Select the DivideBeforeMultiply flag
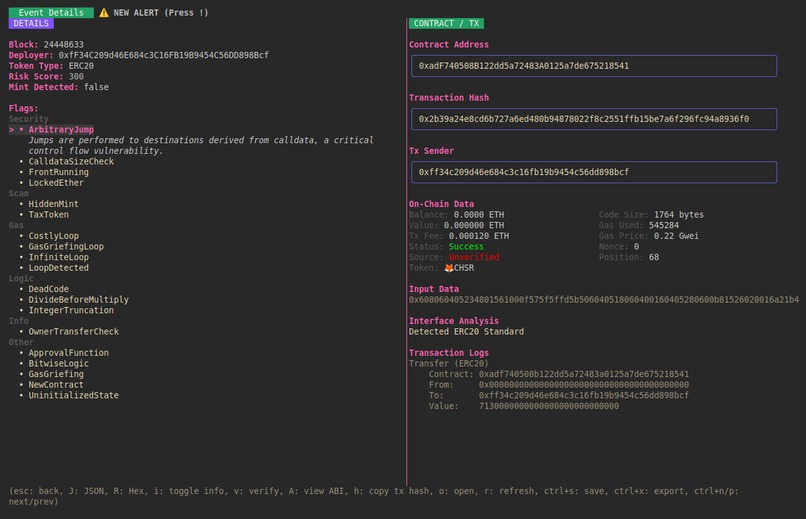 79,300
